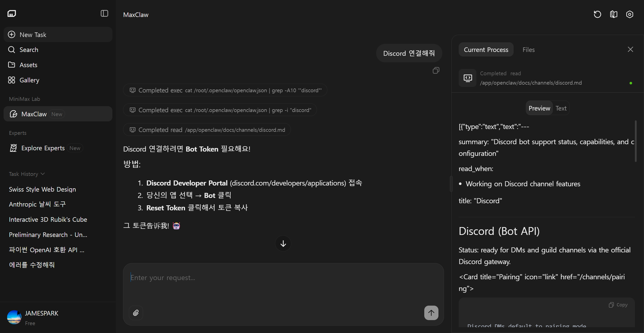Image resolution: width=644 pixels, height=333 pixels.
Task: Switch file view to Preview mode
Action: coord(539,108)
